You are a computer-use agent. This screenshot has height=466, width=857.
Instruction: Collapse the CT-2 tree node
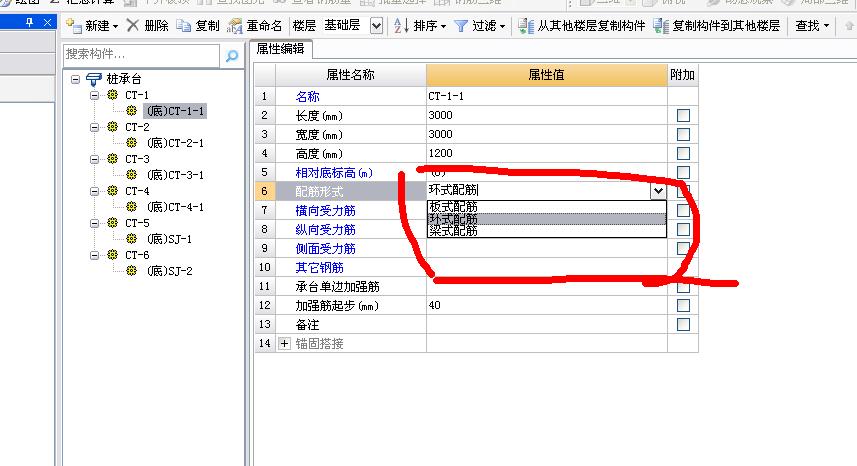point(95,127)
